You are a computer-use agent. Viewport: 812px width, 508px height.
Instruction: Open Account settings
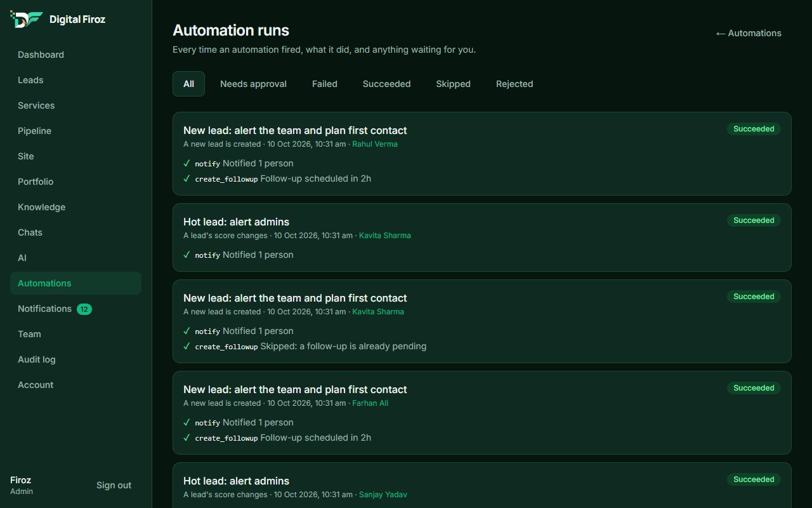pyautogui.click(x=75, y=385)
